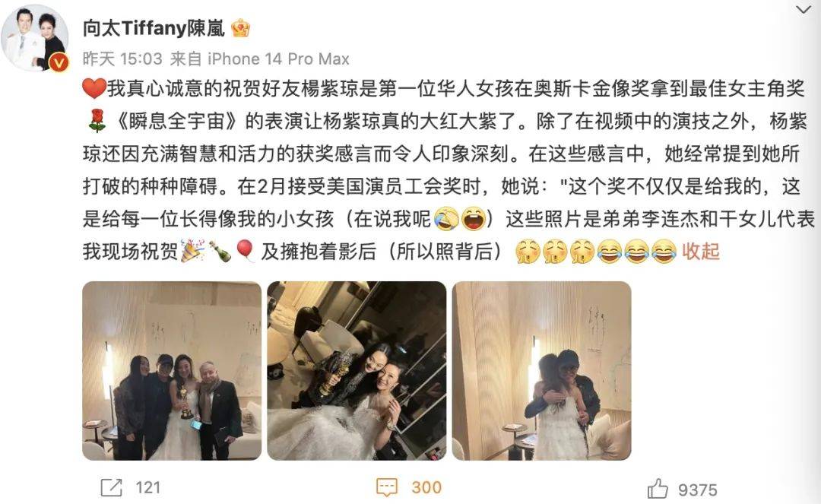Click the repost count 121

pyautogui.click(x=147, y=488)
